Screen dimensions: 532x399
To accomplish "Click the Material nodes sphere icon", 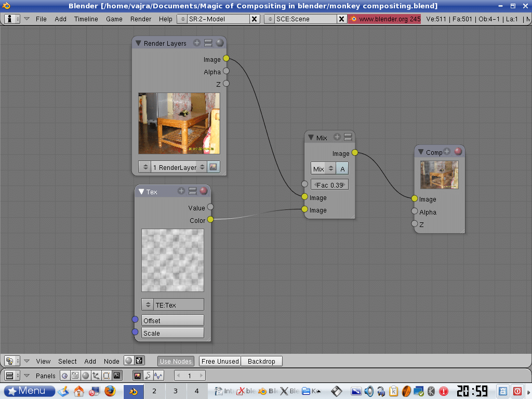I will 129,361.
